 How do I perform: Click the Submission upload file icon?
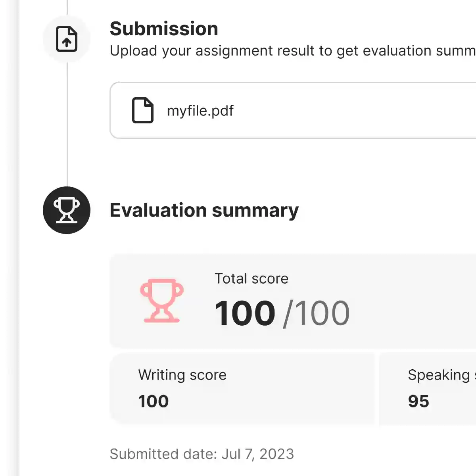pyautogui.click(x=67, y=39)
